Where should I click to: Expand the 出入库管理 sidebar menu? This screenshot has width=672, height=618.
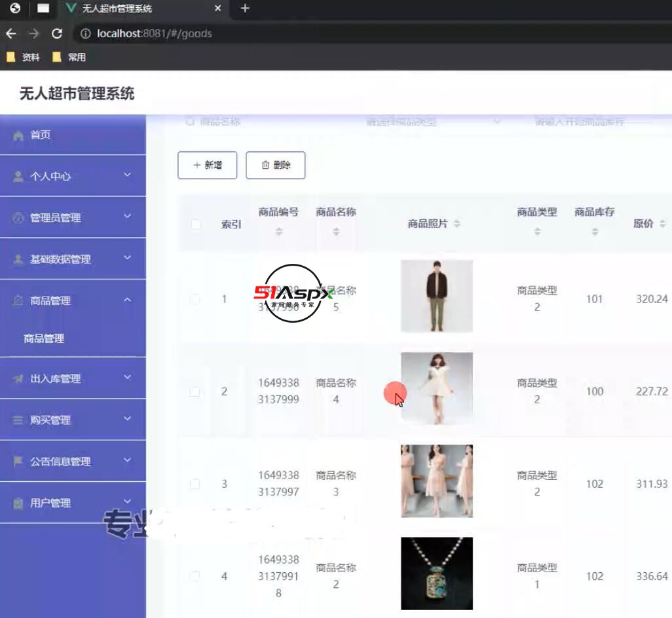[x=73, y=378]
